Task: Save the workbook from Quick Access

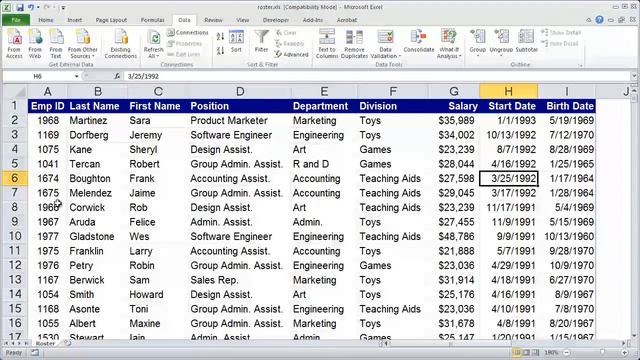Action: pyautogui.click(x=20, y=7)
